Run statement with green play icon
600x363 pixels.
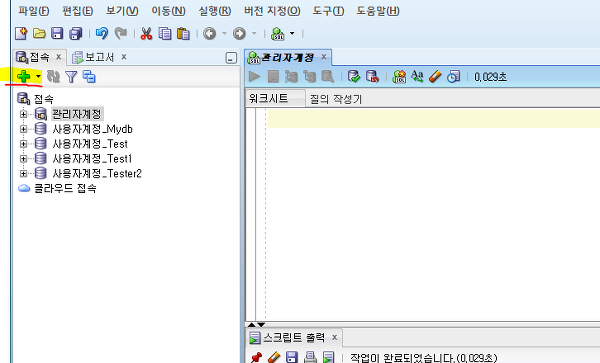(x=254, y=77)
